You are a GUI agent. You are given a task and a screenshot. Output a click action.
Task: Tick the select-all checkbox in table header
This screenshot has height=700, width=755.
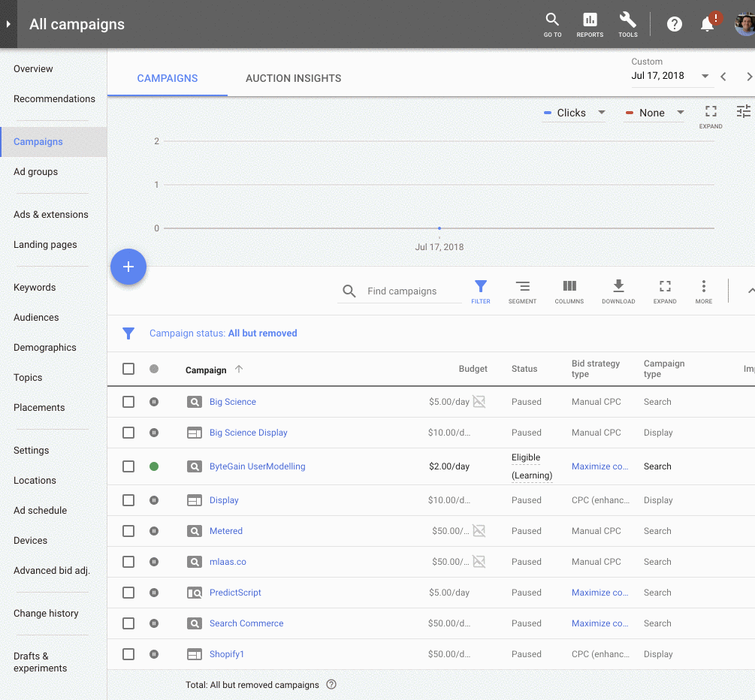[128, 369]
